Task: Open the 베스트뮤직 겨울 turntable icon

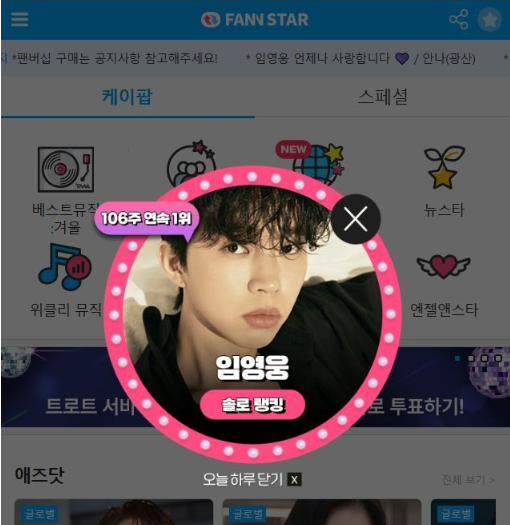Action: (66, 169)
